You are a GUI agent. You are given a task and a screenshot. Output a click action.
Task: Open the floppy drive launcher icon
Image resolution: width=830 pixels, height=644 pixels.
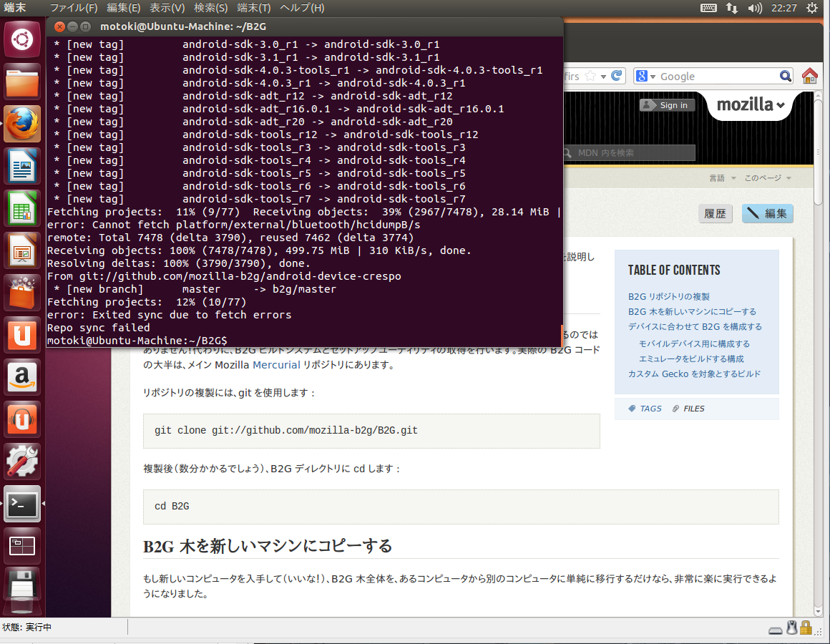click(22, 588)
